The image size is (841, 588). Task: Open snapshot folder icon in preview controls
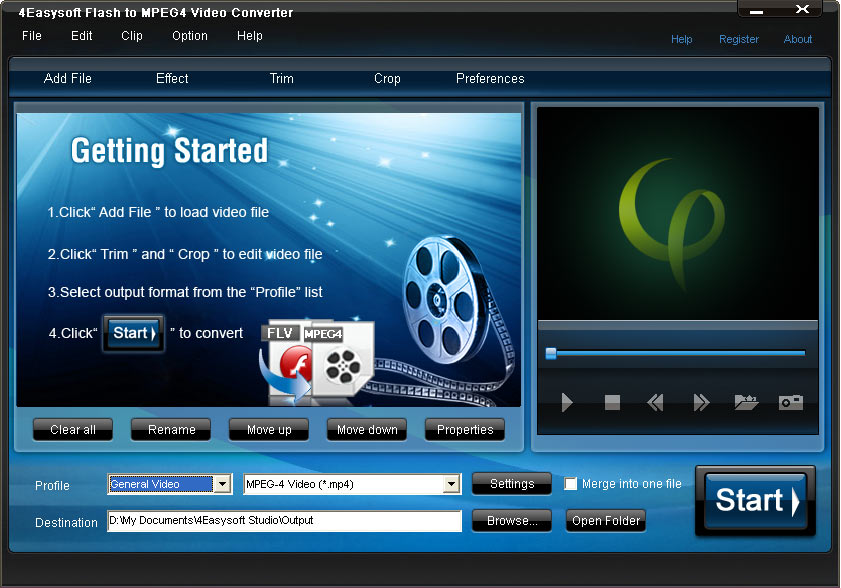pos(746,402)
